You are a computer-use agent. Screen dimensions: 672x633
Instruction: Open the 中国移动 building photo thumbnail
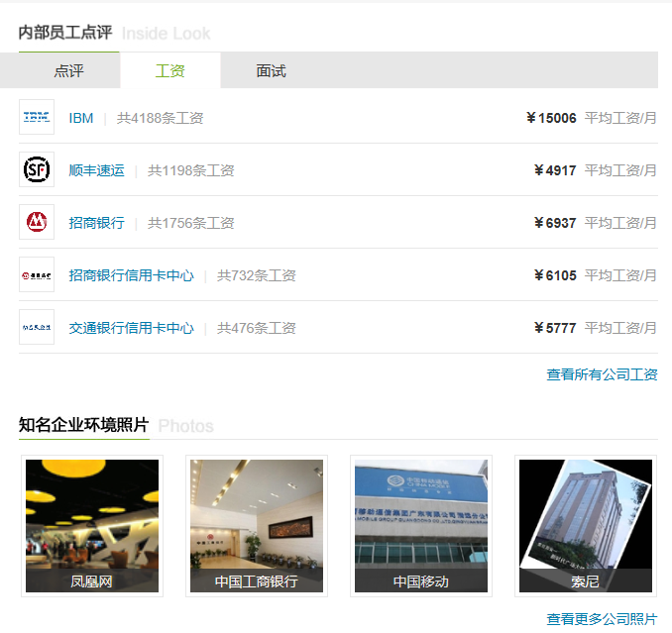(421, 526)
